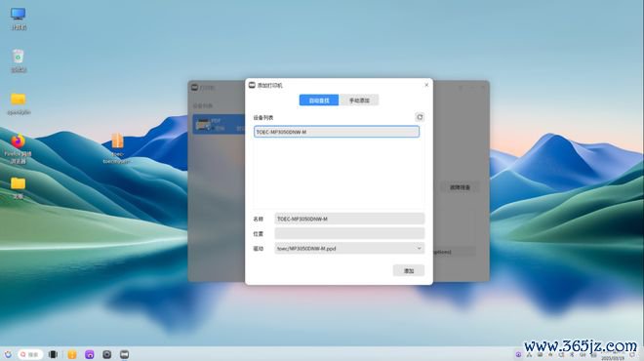The image size is (644, 361).
Task: Select TOEC-MP3050DNW-M in the device list
Action: click(x=337, y=132)
